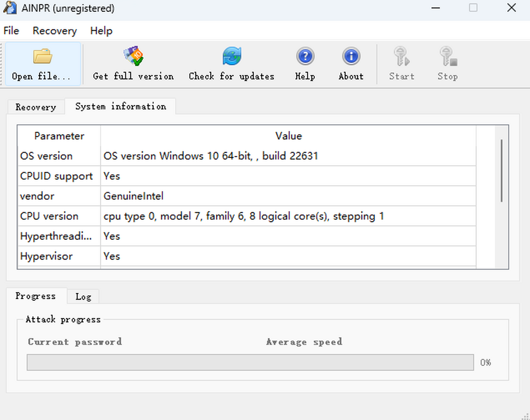This screenshot has width=530, height=420.
Task: Select the vendor parameter cell
Action: pyautogui.click(x=59, y=196)
